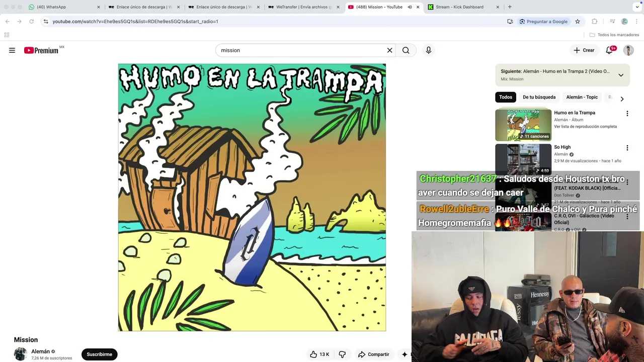Open the YouTube notifications bell
The height and width of the screenshot is (362, 644).
609,50
